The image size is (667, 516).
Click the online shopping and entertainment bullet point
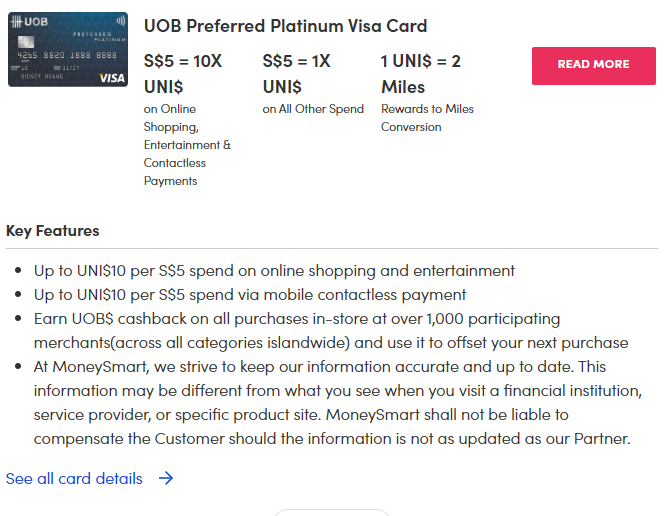click(274, 271)
